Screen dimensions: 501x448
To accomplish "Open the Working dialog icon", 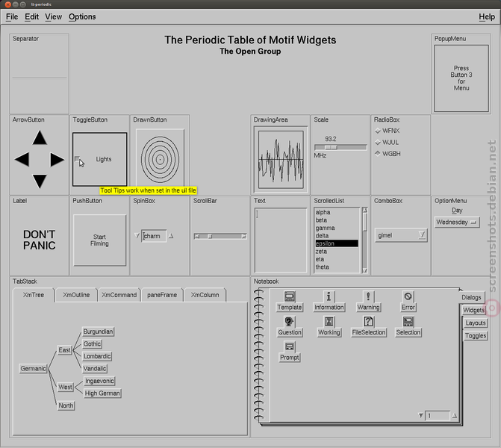I will pos(329,322).
